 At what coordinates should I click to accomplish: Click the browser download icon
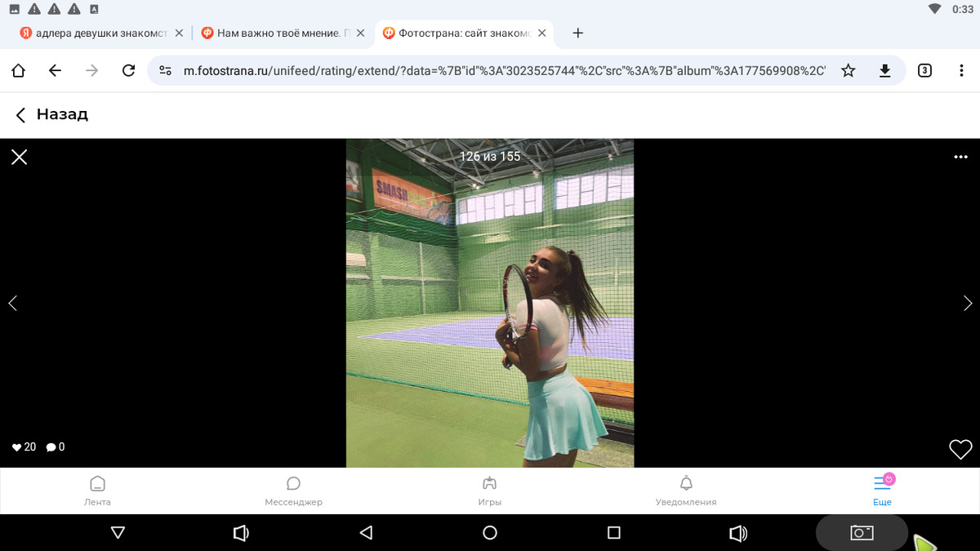coord(884,71)
